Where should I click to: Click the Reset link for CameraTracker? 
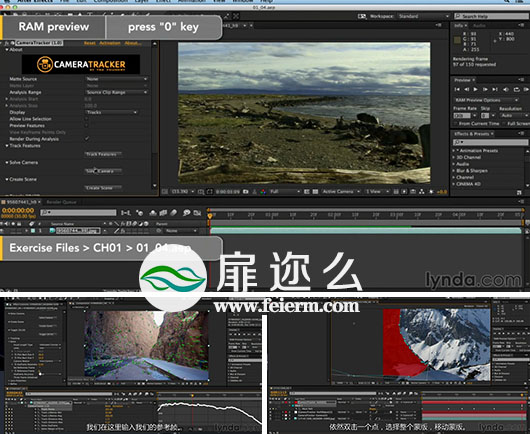90,43
